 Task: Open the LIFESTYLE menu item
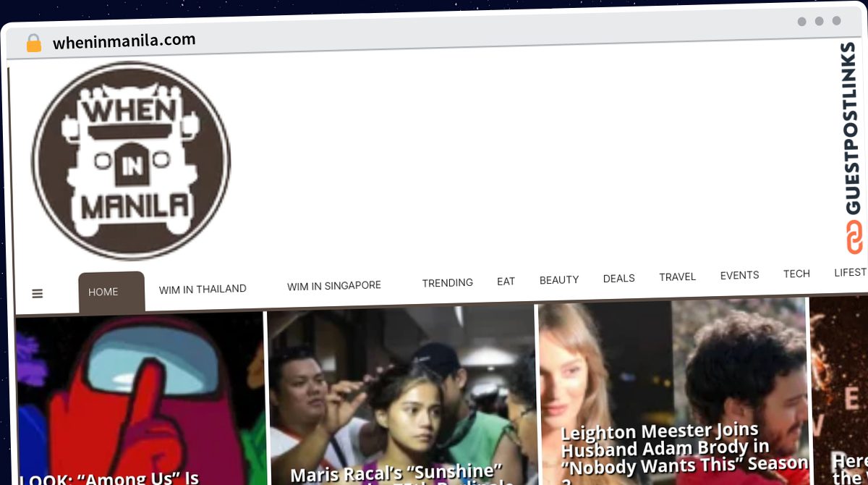pyautogui.click(x=851, y=272)
